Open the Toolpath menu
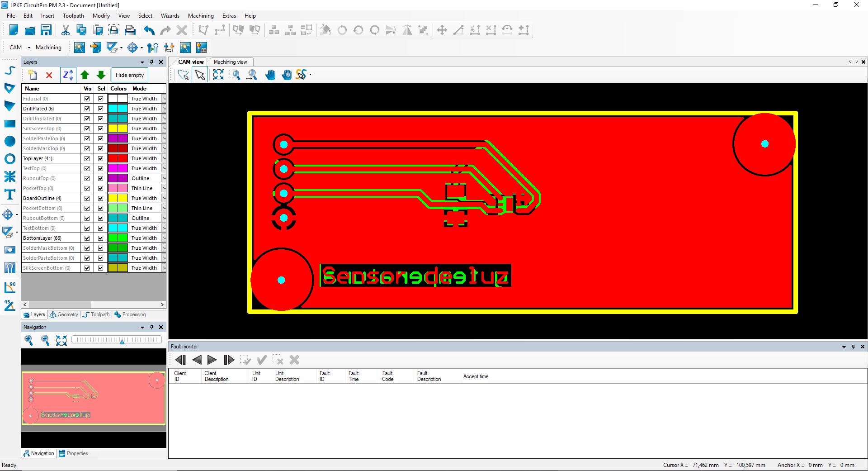Screen dimensions: 868x471 (73, 15)
